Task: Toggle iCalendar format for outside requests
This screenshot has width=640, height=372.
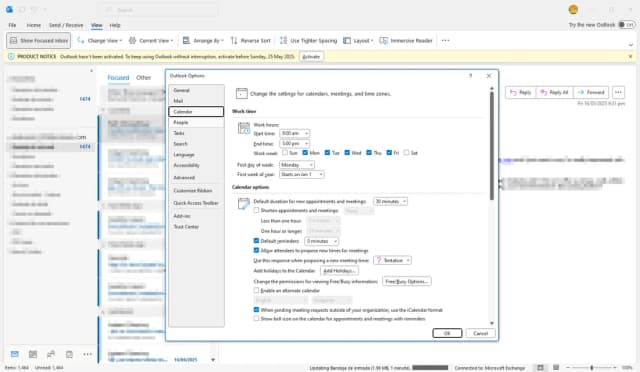Action: (256, 310)
